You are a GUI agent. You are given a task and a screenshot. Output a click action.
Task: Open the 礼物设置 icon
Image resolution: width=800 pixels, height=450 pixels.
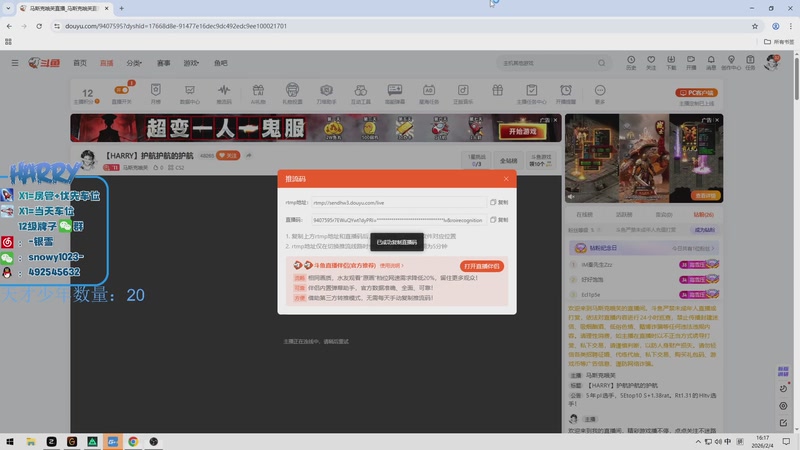click(x=292, y=90)
